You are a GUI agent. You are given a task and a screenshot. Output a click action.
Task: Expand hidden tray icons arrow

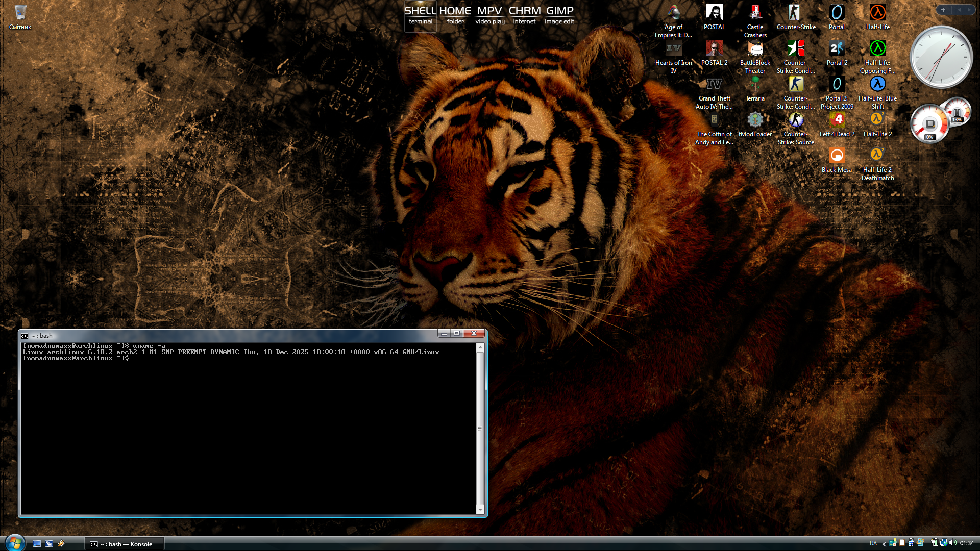coord(884,544)
